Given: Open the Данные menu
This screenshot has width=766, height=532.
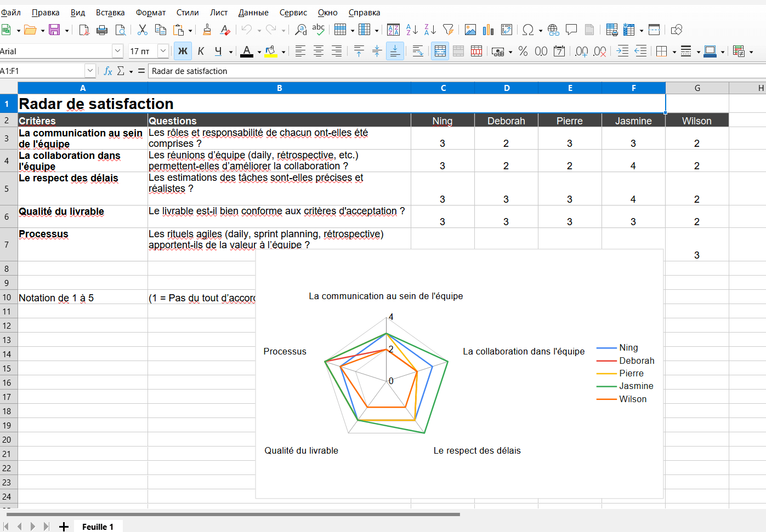Looking at the screenshot, I should [x=253, y=12].
